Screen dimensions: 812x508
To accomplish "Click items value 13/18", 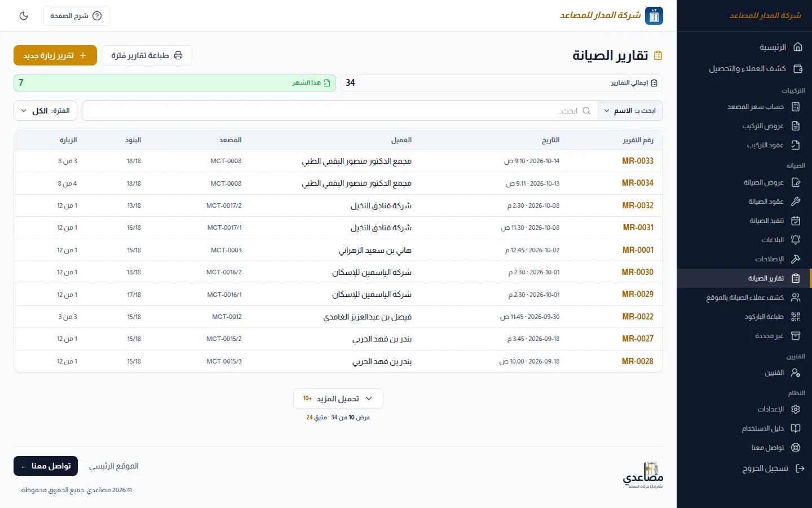I will pyautogui.click(x=134, y=205).
